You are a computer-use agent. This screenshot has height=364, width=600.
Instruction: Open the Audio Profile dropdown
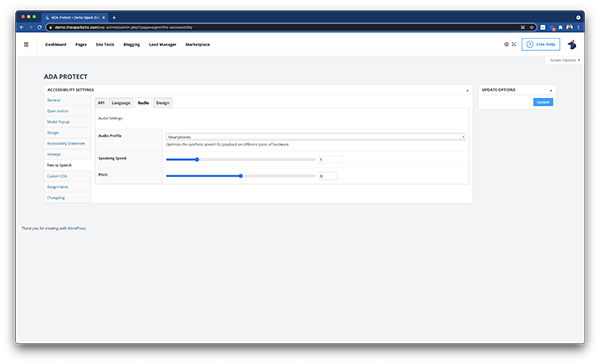point(316,137)
